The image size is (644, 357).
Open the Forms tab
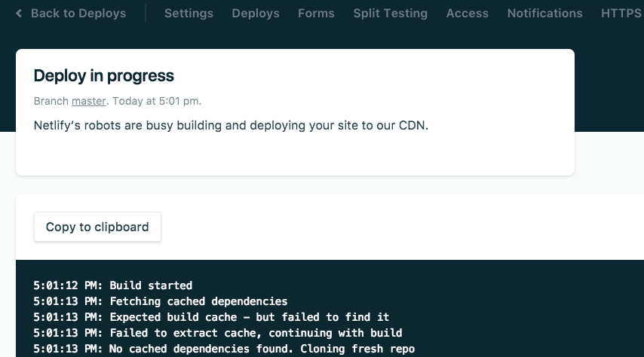click(316, 14)
